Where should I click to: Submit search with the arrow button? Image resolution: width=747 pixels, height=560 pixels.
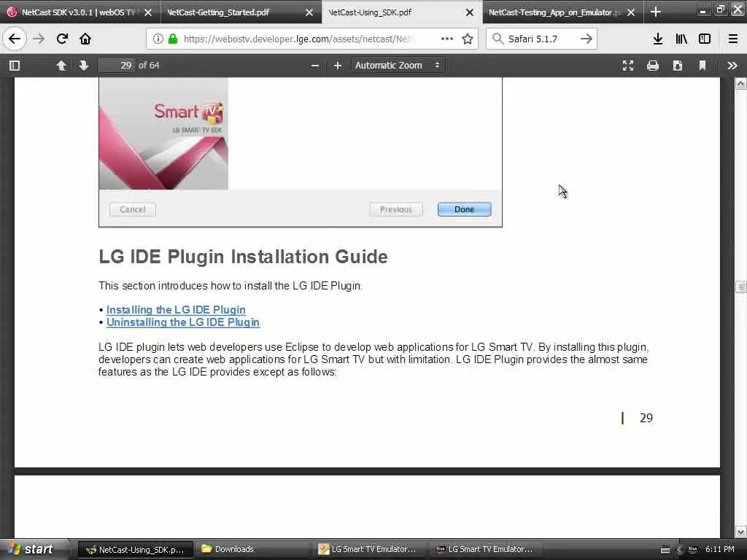pos(587,39)
